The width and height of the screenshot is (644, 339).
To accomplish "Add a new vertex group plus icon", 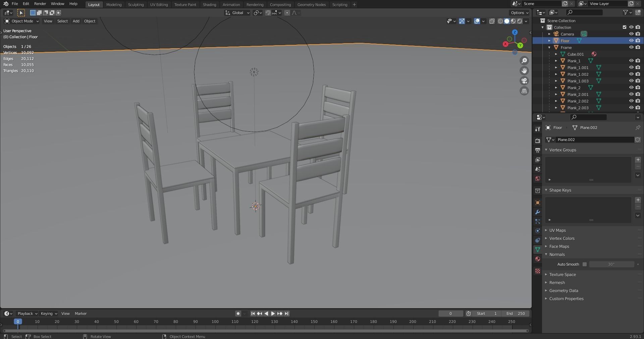I will pyautogui.click(x=638, y=160).
